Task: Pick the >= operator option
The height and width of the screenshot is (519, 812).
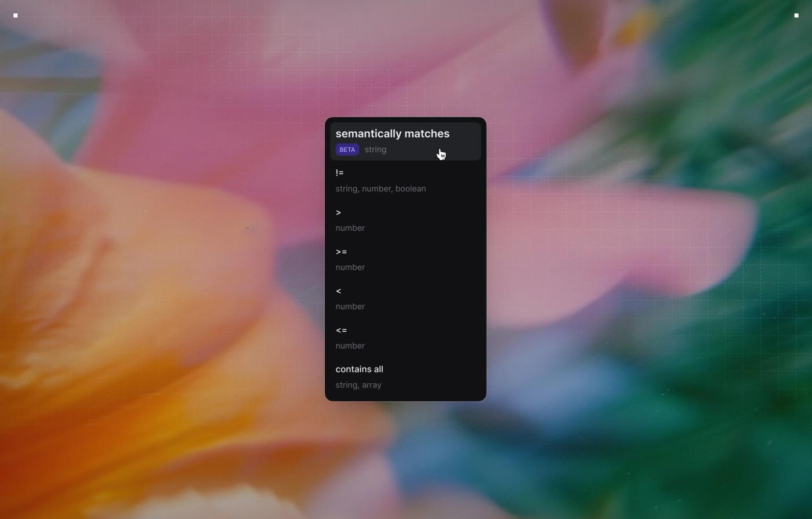Action: coord(405,259)
